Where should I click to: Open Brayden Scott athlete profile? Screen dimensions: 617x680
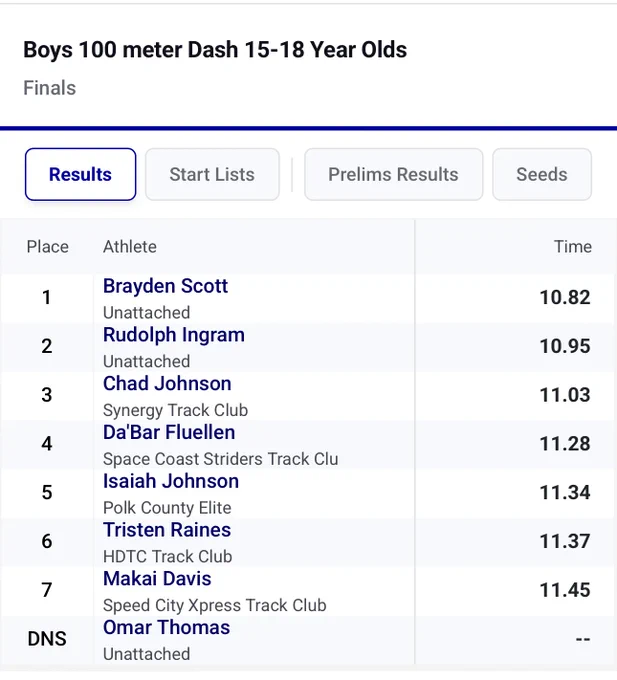(165, 286)
